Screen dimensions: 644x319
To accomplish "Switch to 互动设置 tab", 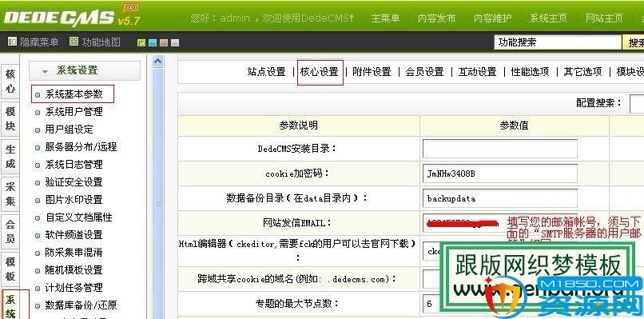I will [477, 72].
